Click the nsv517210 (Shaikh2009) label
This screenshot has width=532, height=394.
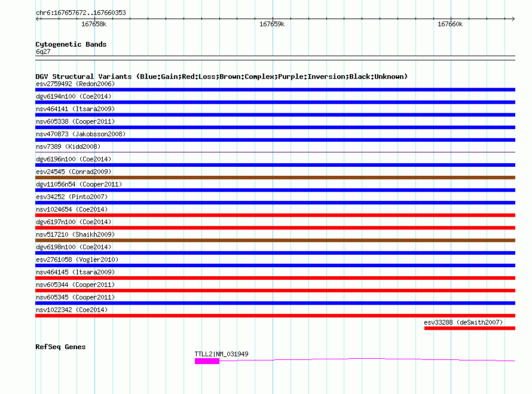click(x=75, y=234)
